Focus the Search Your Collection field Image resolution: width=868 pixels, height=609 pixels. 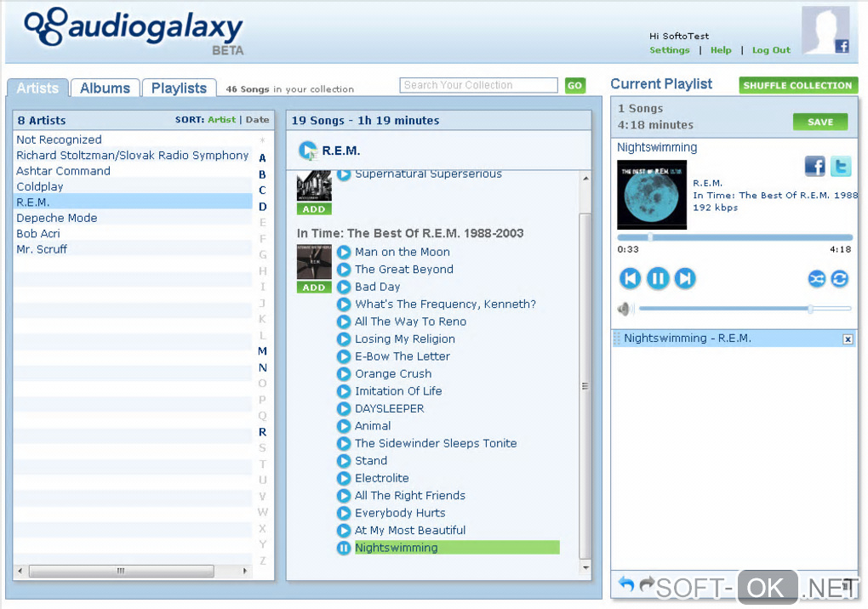pos(478,85)
